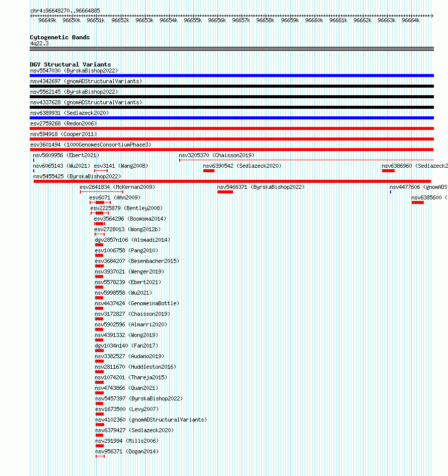Click the red block under nsv6385600

(418, 202)
